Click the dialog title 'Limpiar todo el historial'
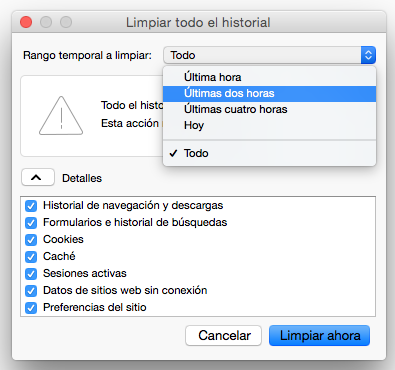 pyautogui.click(x=198, y=23)
